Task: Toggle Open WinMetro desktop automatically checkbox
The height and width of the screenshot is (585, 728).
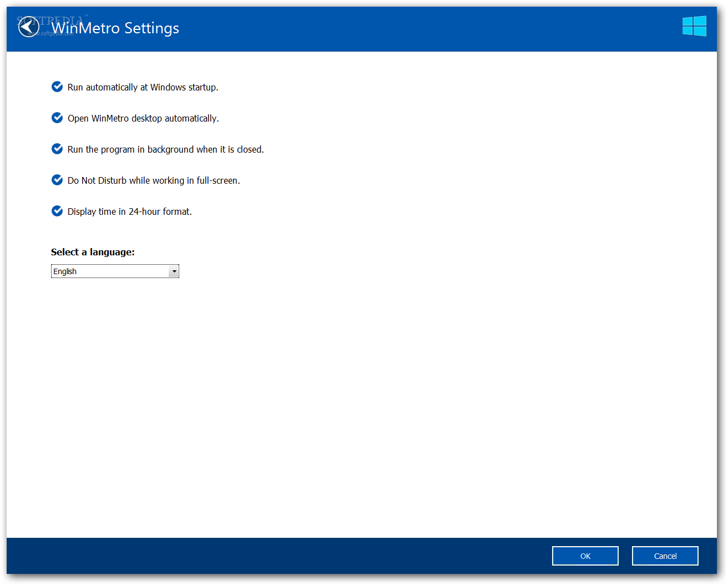Action: (57, 118)
